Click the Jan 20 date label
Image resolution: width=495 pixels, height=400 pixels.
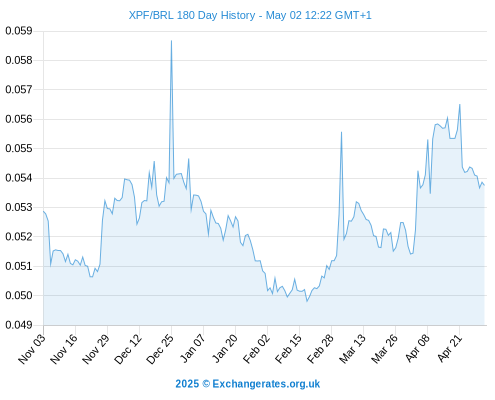[x=225, y=348]
